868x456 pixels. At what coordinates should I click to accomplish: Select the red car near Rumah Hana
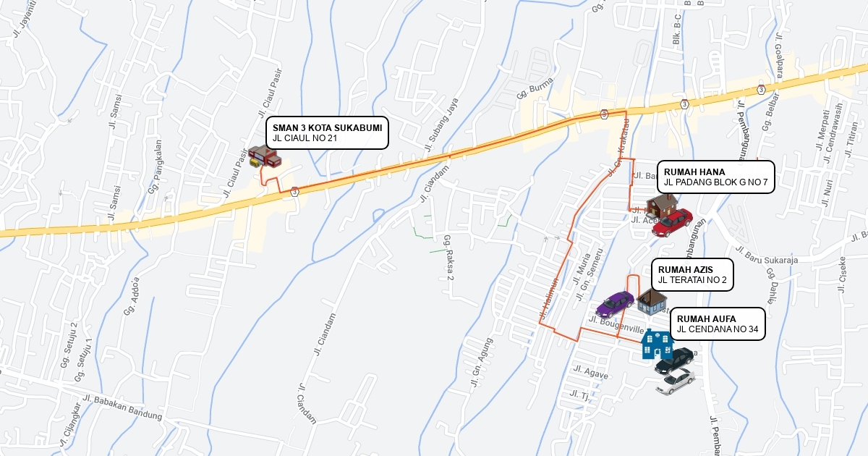point(672,222)
